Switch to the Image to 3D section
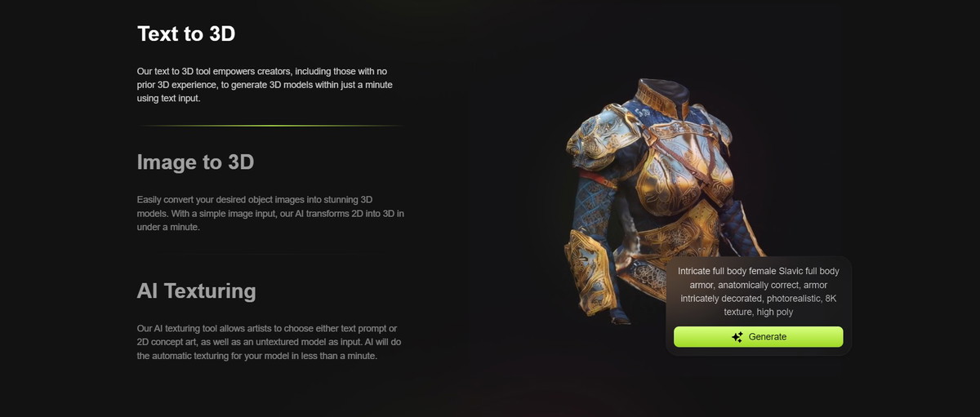 pyautogui.click(x=196, y=162)
